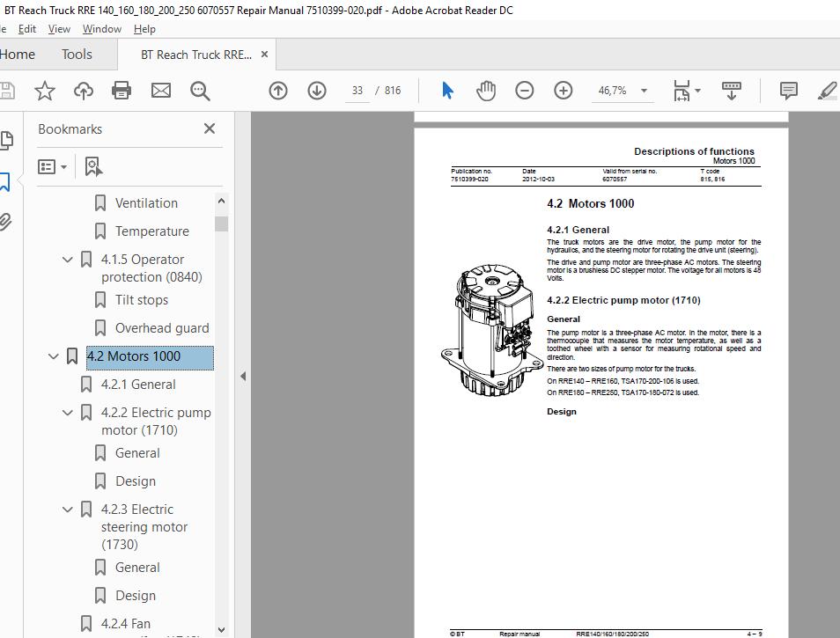Choose the Selection arrow tool
Viewport: 840px width, 638px height.
tap(447, 91)
